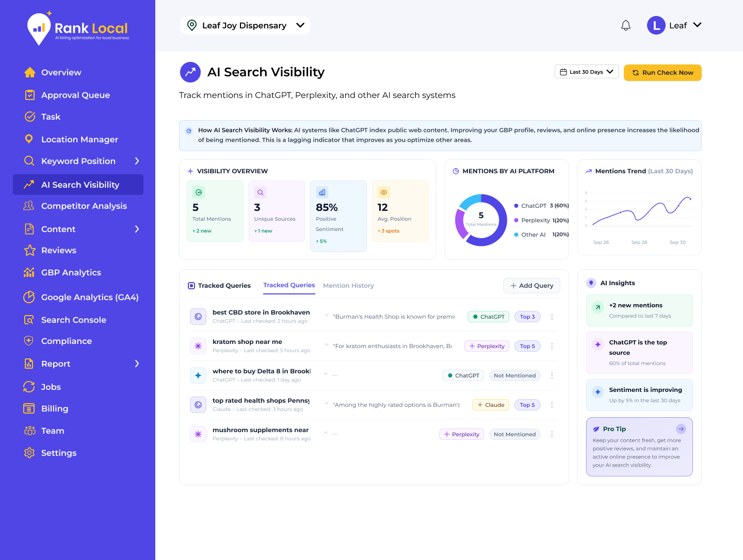Screen dimensions: 743x560
Task: Click the ChatGPT legend color dot
Action: pyautogui.click(x=516, y=206)
